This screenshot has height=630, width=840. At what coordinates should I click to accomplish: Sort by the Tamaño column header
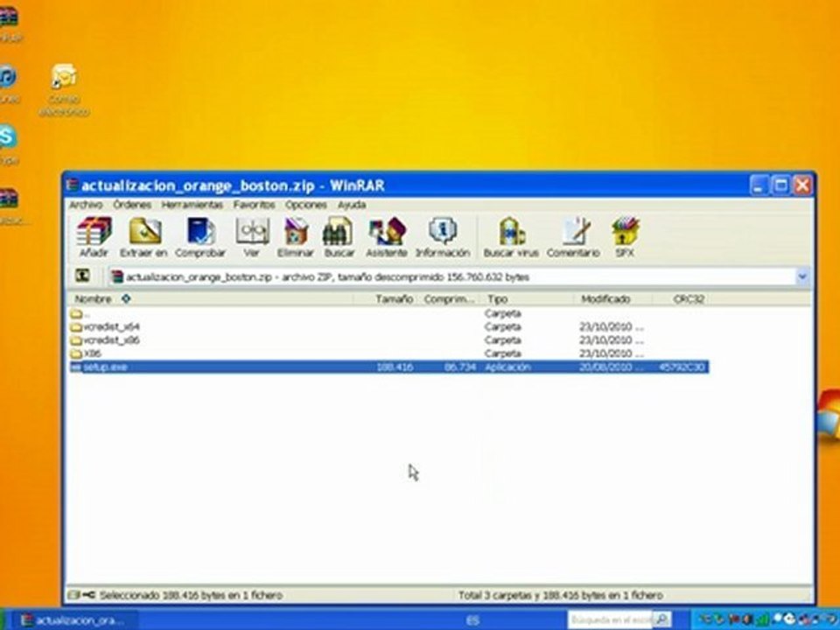point(385,299)
